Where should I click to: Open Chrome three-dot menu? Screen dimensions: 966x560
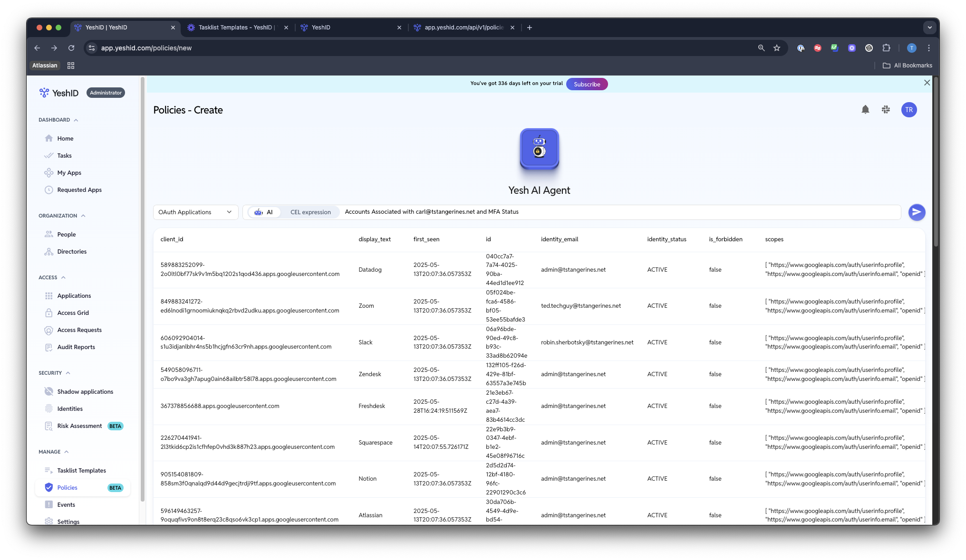(928, 48)
